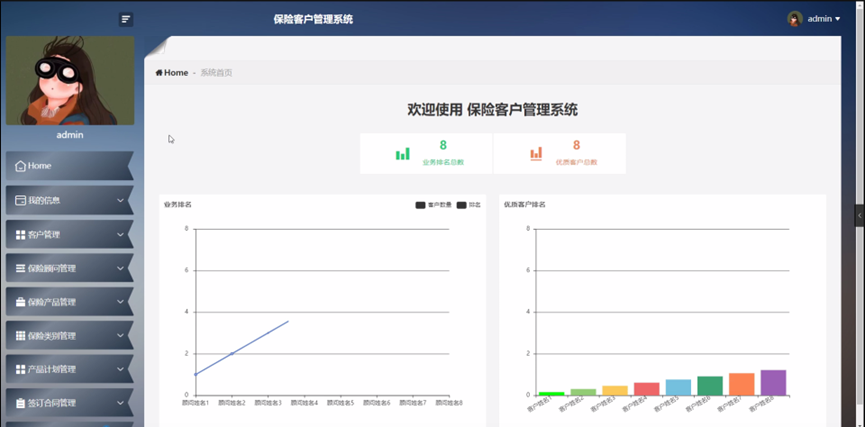Open the 保险类别管理 menu label

coord(52,336)
